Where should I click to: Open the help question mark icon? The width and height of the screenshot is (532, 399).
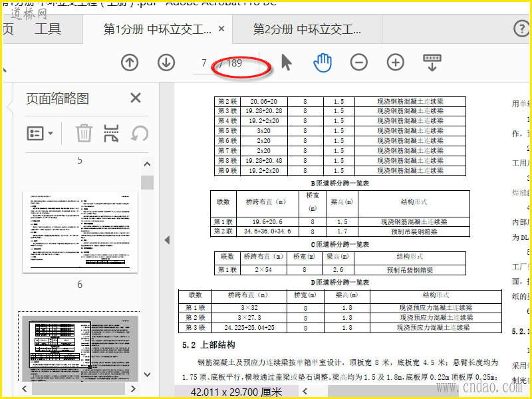tap(521, 29)
